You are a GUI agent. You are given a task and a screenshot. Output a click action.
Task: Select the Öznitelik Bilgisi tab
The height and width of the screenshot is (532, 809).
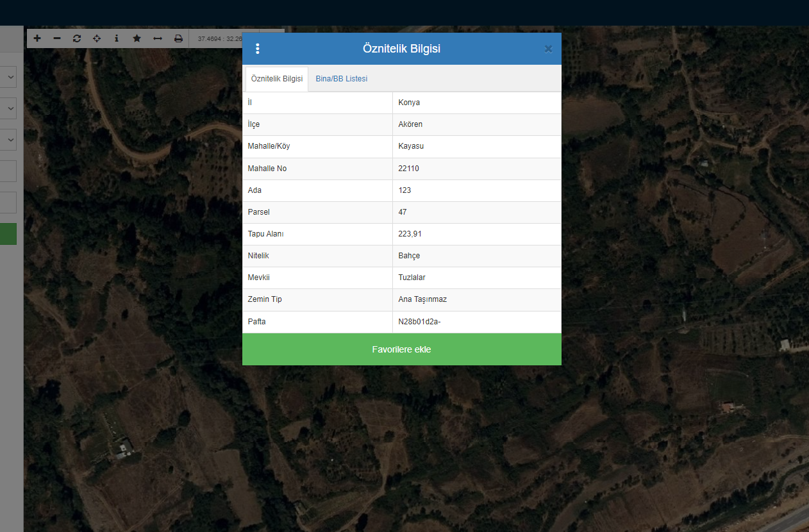point(277,79)
